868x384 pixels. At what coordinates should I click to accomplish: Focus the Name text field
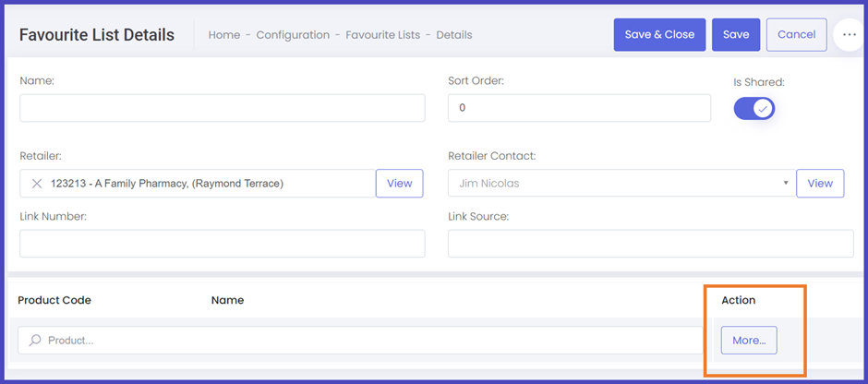222,108
